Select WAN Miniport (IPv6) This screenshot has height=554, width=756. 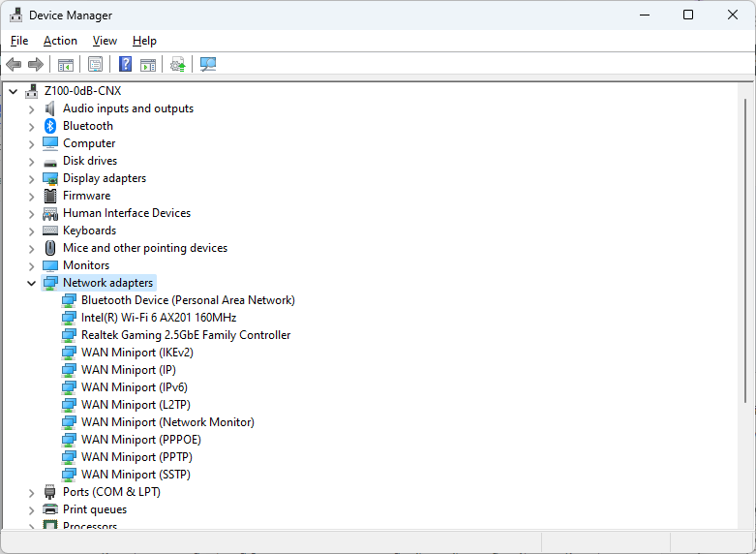coord(134,387)
